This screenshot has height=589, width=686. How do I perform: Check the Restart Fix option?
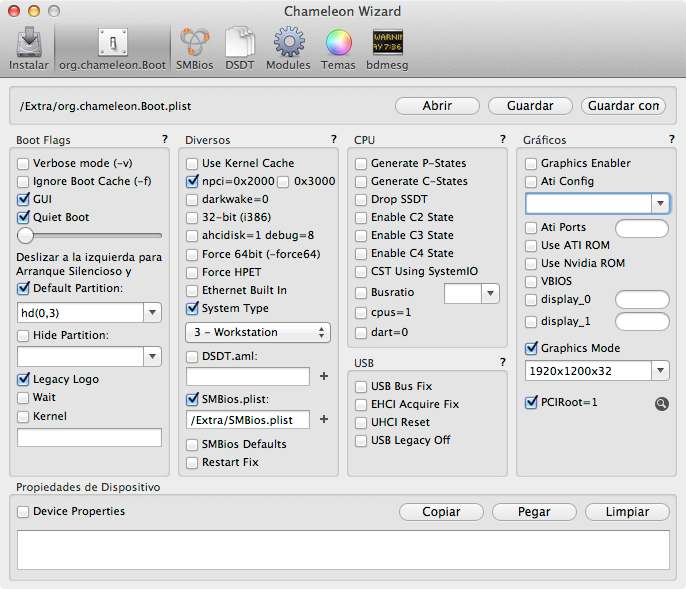tap(192, 463)
